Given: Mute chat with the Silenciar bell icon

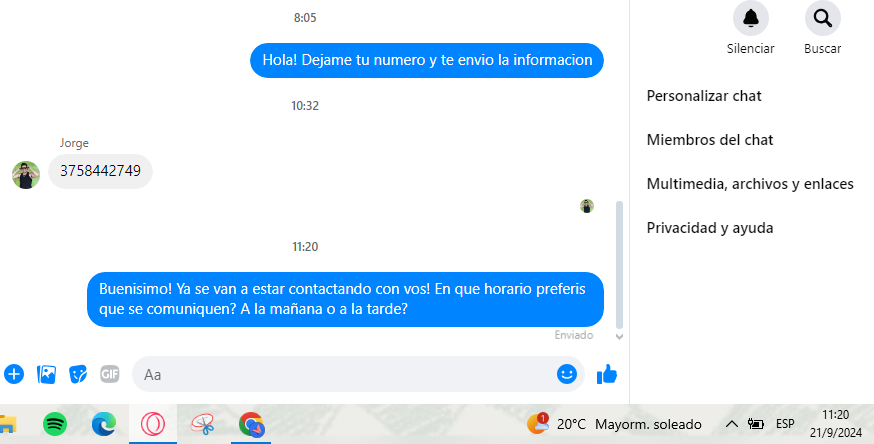Looking at the screenshot, I should point(750,18).
